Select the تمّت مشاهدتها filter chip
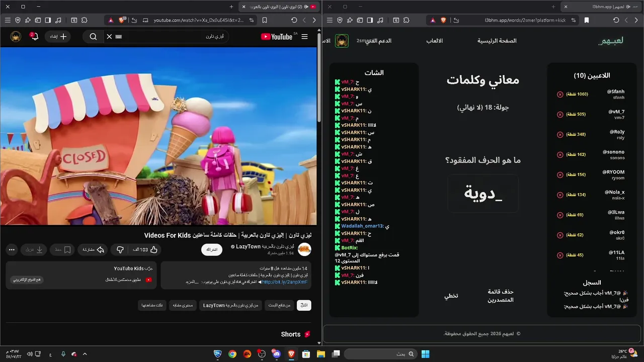644x362 pixels. [x=152, y=305]
